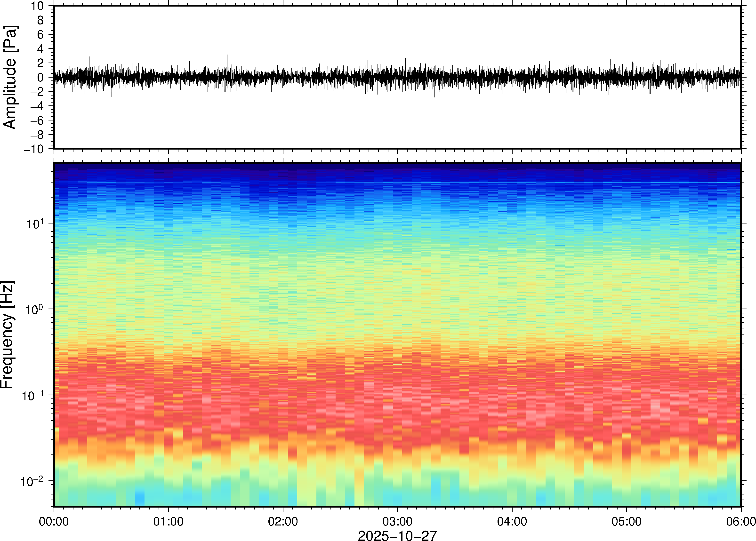Screen dimensions: 756x541
Task: Click the Frequency [Hz] axis title
Action: click(7, 335)
